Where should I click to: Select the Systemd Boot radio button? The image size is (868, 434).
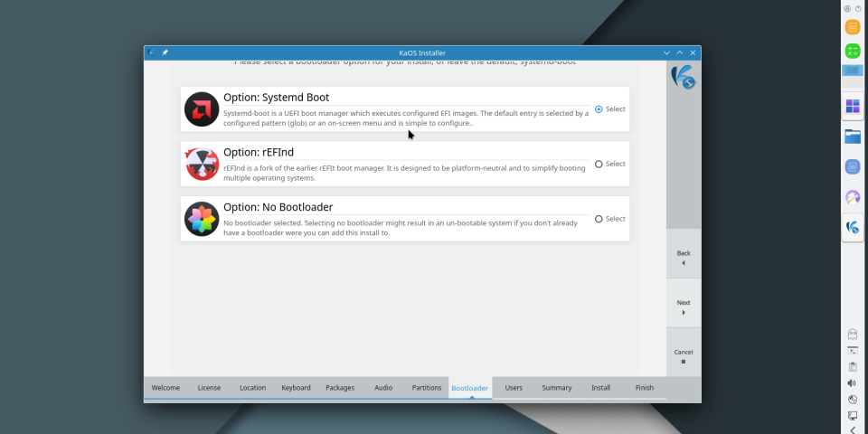599,109
